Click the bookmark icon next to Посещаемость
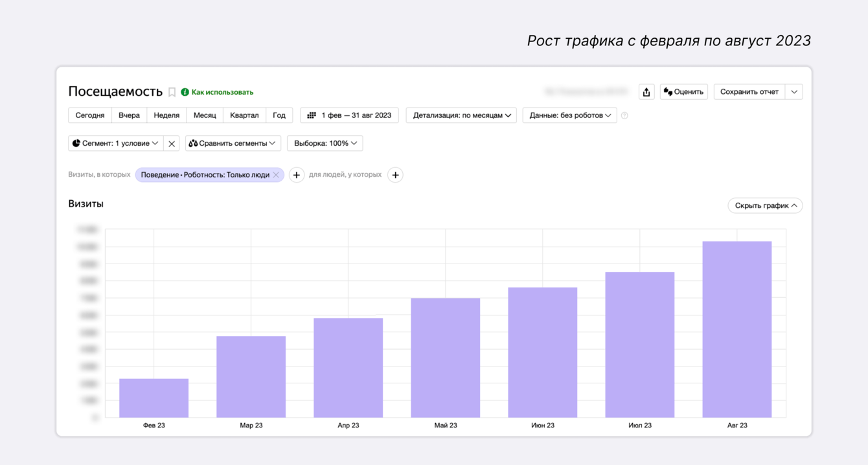 pos(172,93)
